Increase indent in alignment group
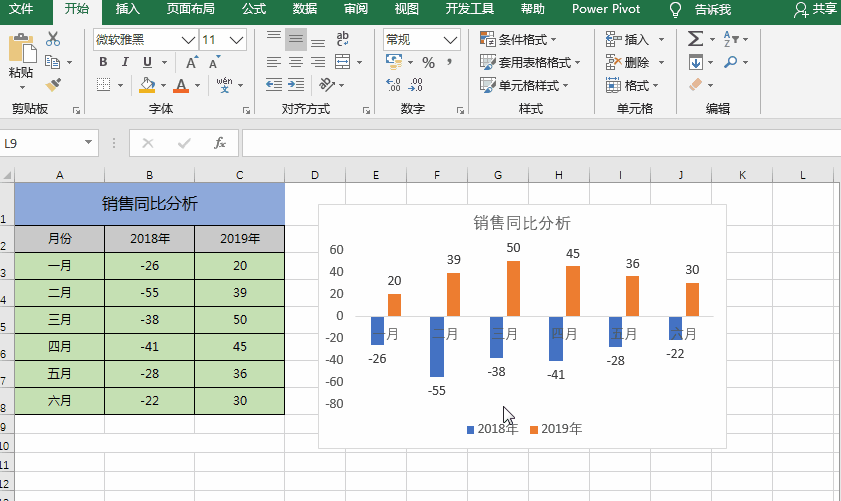 [296, 85]
